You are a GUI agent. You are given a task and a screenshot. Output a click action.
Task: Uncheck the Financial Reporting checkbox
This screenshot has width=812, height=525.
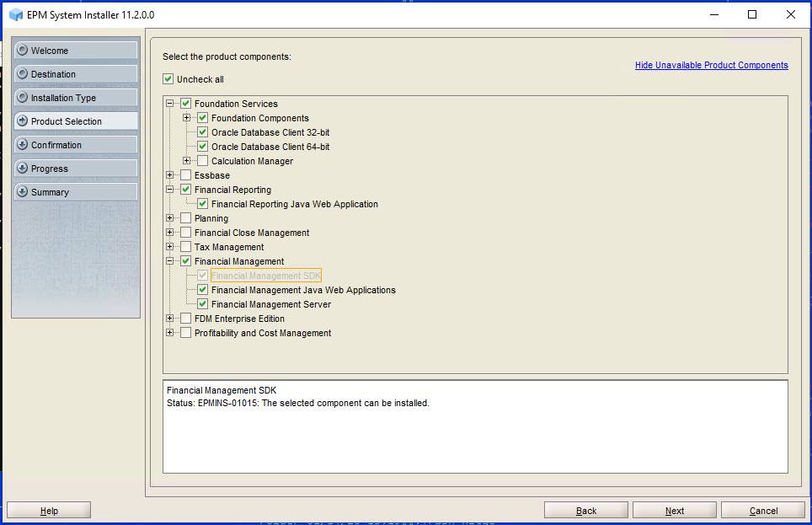[186, 189]
